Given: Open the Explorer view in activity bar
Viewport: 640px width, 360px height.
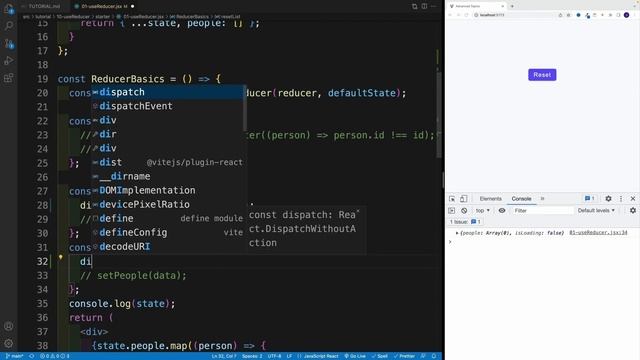Looking at the screenshot, I should coord(9,8).
